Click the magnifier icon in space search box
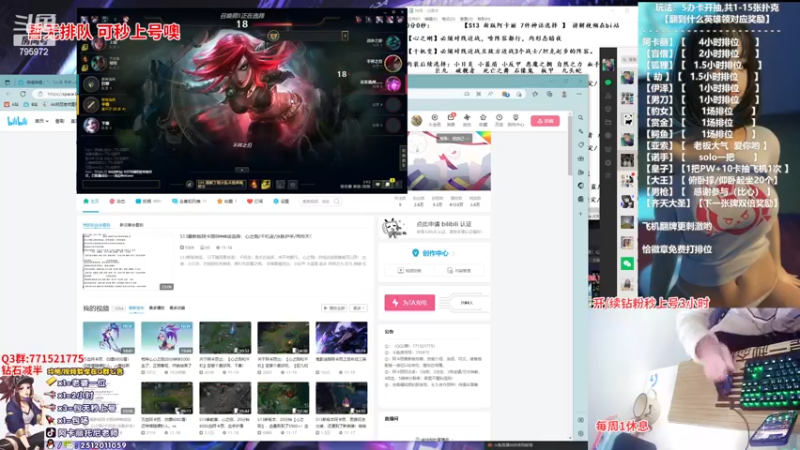The image size is (800, 450). (x=337, y=202)
